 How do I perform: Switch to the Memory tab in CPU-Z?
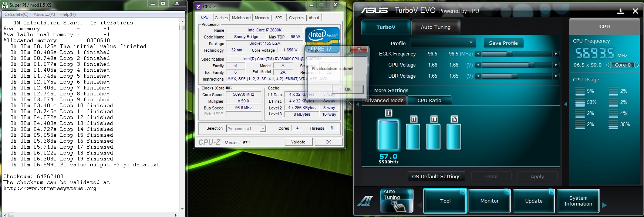[x=262, y=18]
